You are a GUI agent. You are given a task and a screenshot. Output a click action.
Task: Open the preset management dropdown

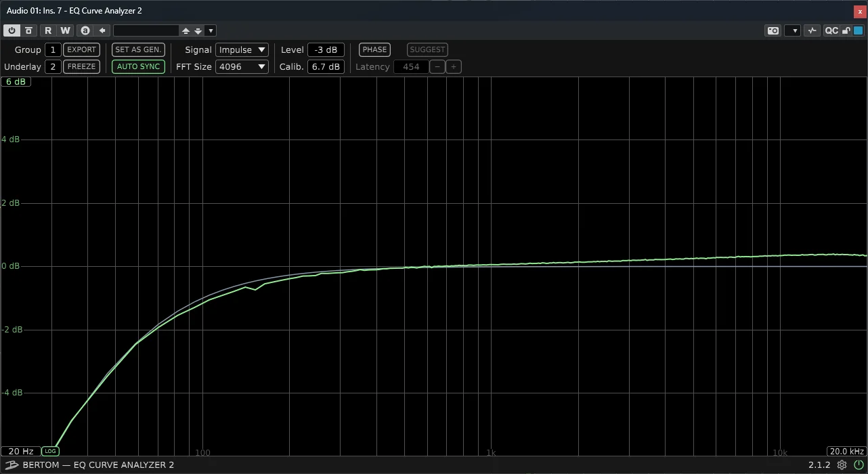click(x=211, y=30)
